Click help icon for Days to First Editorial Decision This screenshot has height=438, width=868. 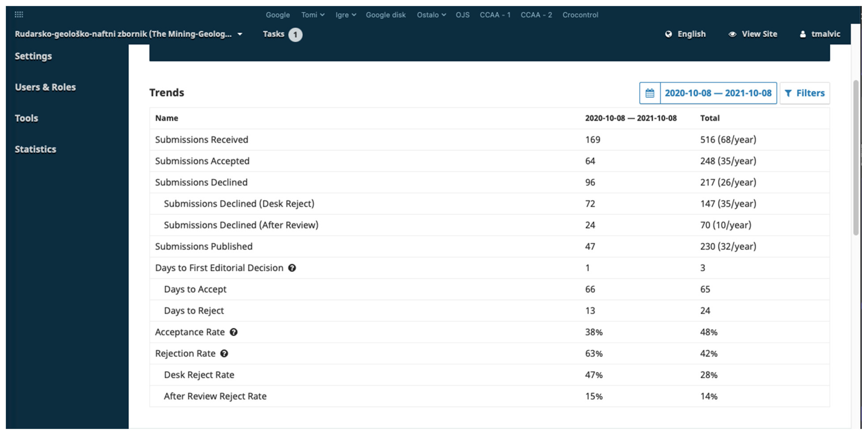[x=292, y=268]
